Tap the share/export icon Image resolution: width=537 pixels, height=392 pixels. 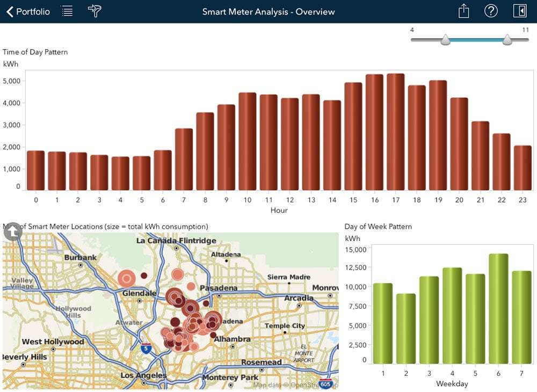[x=464, y=11]
